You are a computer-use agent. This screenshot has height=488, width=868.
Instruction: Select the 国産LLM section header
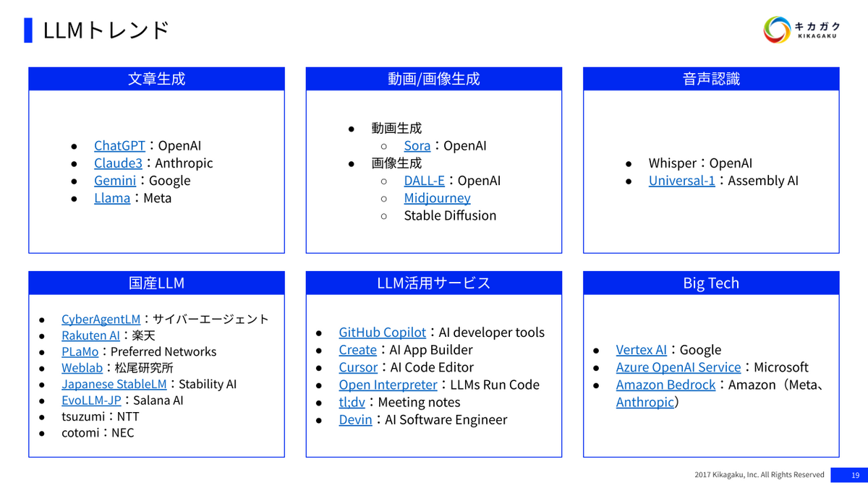point(156,283)
